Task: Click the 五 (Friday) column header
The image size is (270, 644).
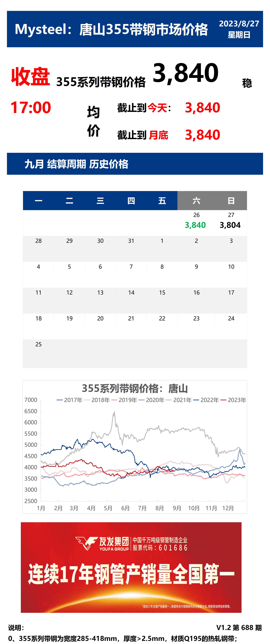Action: tap(162, 200)
